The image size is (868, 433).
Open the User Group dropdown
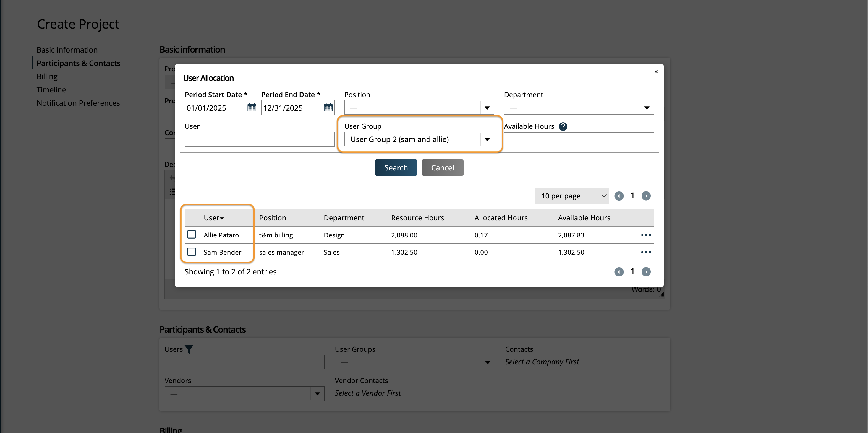coord(419,139)
